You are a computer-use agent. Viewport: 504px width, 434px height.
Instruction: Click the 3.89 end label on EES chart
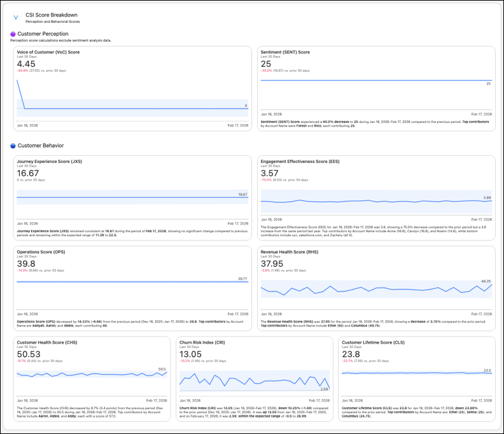[487, 198]
